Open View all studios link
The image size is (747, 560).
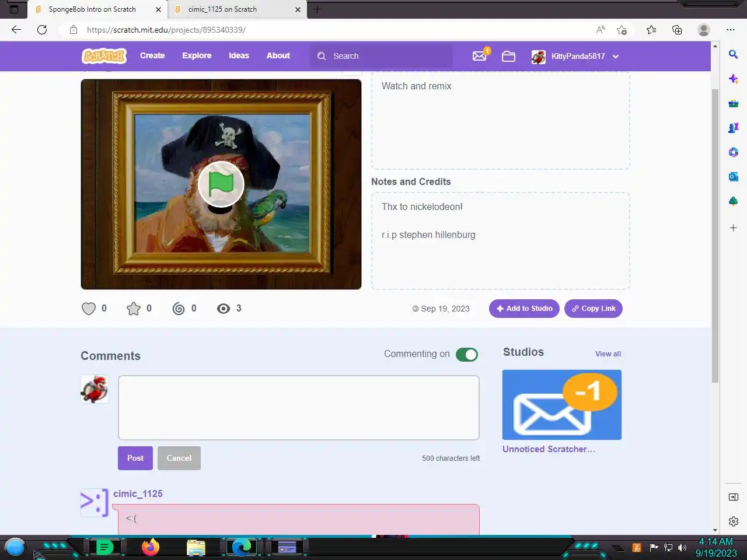(608, 354)
